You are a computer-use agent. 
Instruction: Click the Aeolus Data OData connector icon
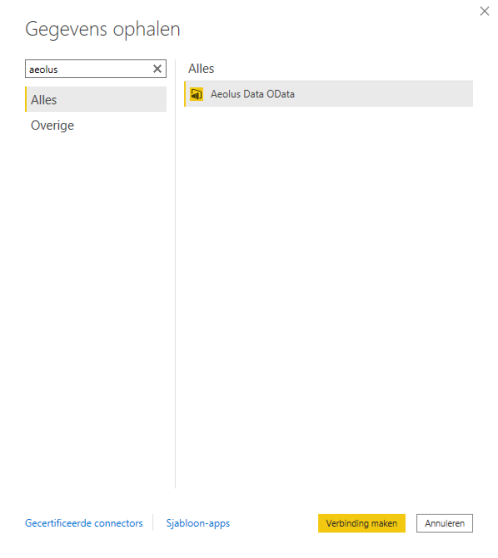[x=196, y=94]
